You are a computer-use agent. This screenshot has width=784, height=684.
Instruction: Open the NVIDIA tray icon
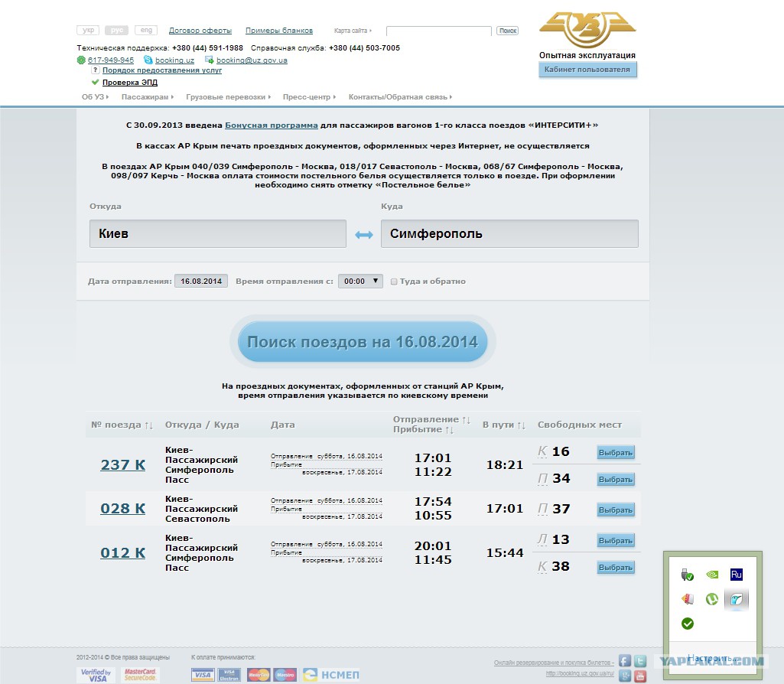712,575
